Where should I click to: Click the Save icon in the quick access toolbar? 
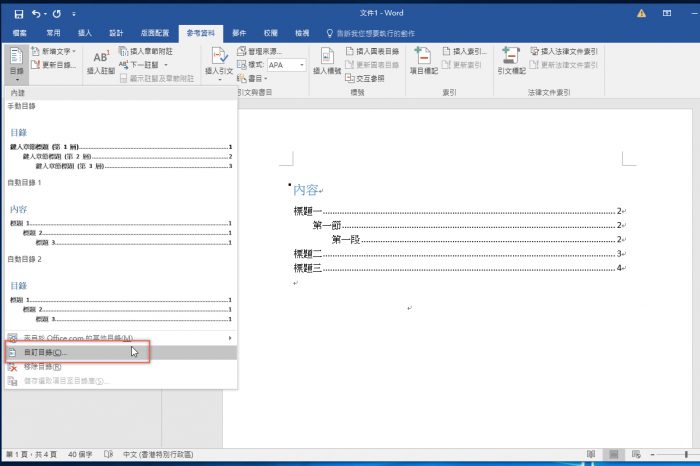click(x=19, y=14)
